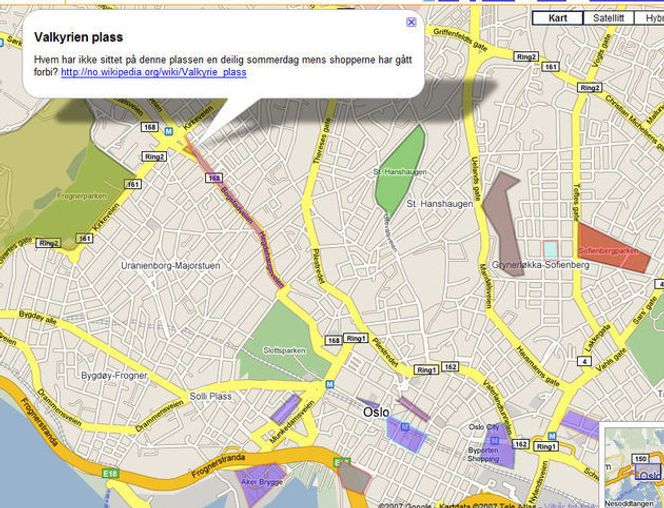664x508 pixels.
Task: Click the 168 road shield near Kirkeveien
Action: (x=149, y=127)
